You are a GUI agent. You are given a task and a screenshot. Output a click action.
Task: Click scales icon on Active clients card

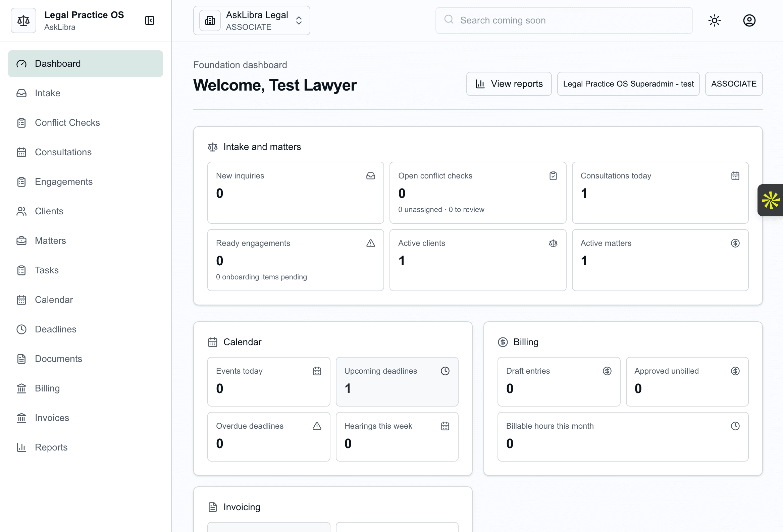coord(553,243)
